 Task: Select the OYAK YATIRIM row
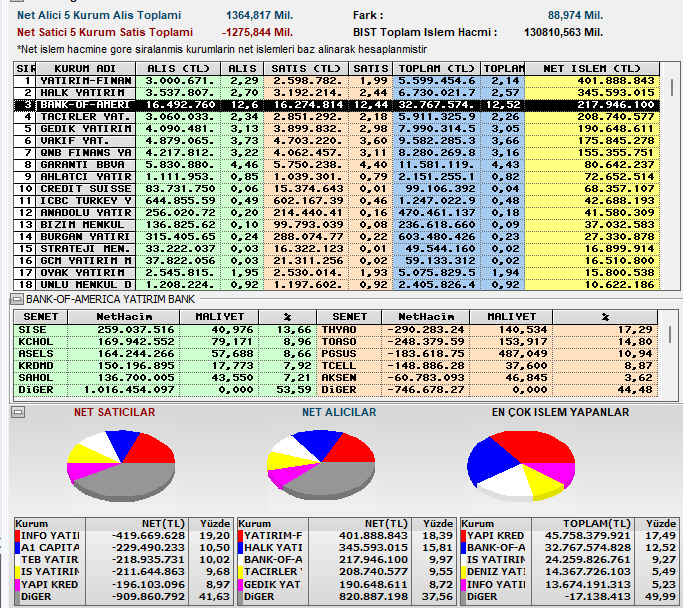(336, 273)
